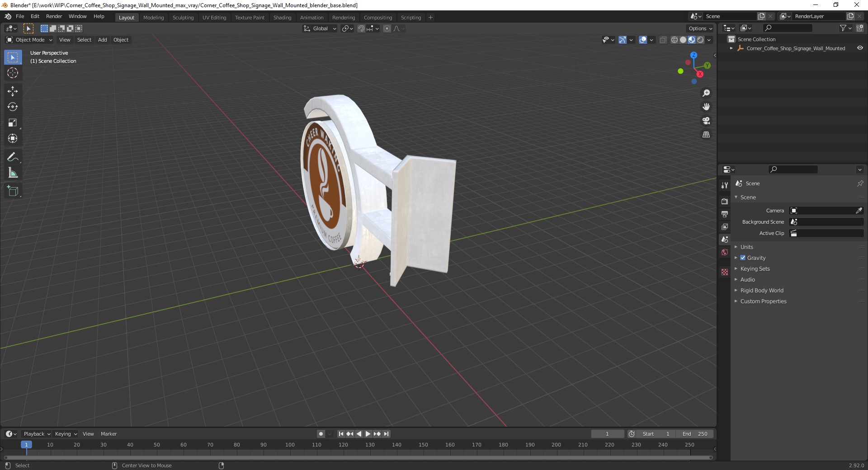The height and width of the screenshot is (470, 868).
Task: Toggle show gizmo button
Action: (x=623, y=40)
